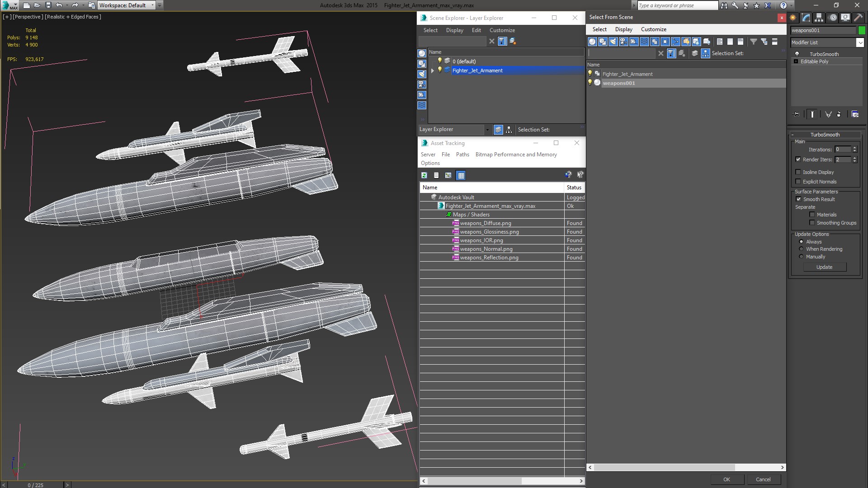Click the Pin Stack icon under the modifier stack
The width and height of the screenshot is (868, 488).
(796, 114)
